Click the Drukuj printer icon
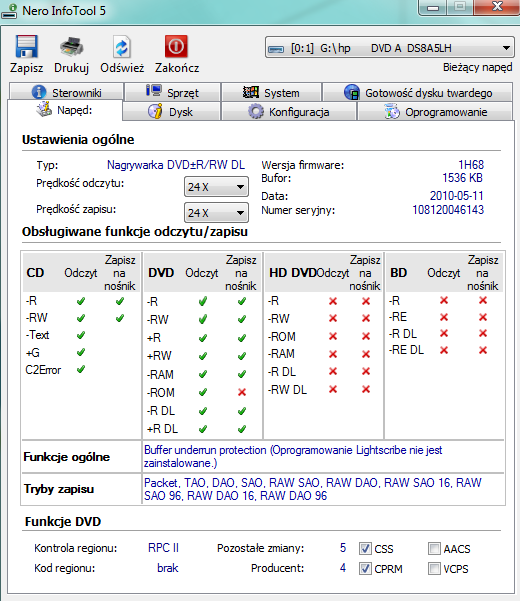This screenshot has height=601, width=520. (71, 46)
